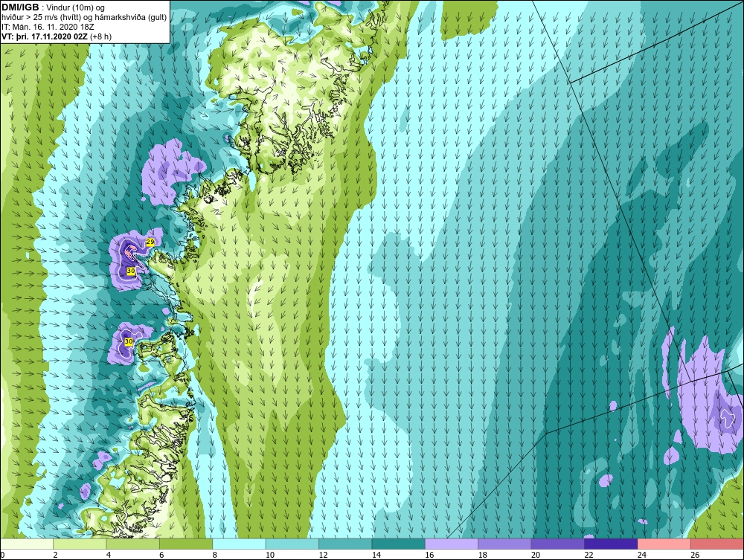This screenshot has height=560, width=744.
Task: Click the legend tick label 22
Action: pos(589,555)
